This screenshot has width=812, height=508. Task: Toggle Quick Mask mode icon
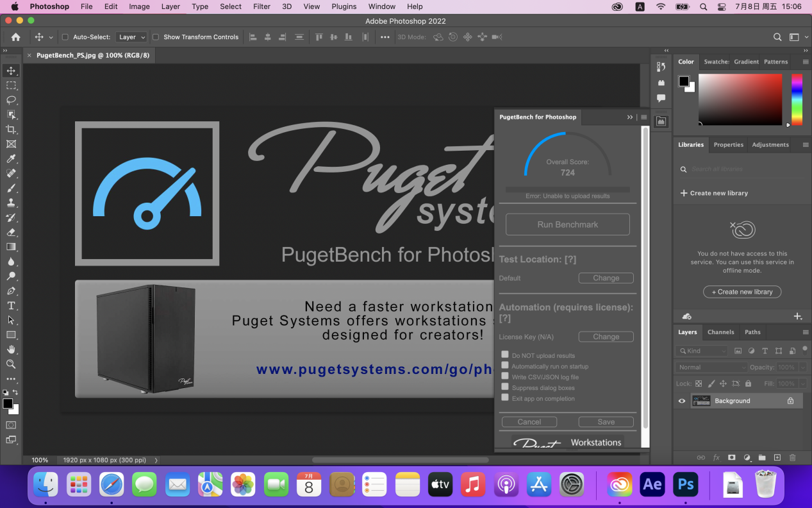click(11, 425)
